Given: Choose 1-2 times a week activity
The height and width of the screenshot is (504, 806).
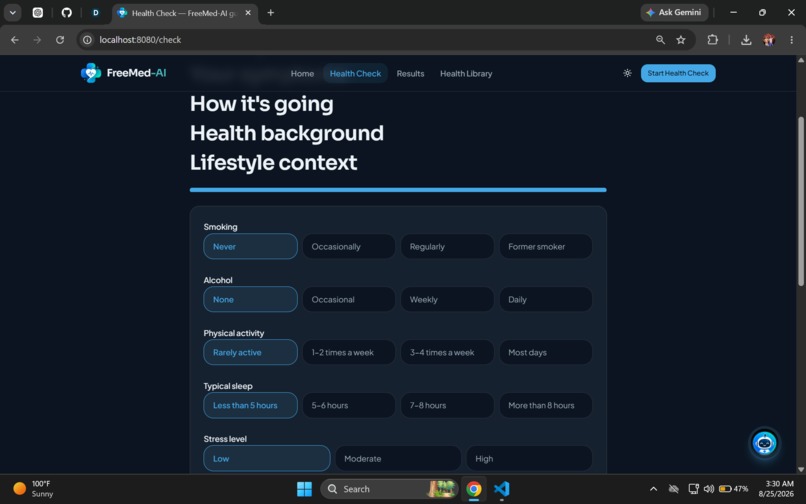Looking at the screenshot, I should coord(349,352).
